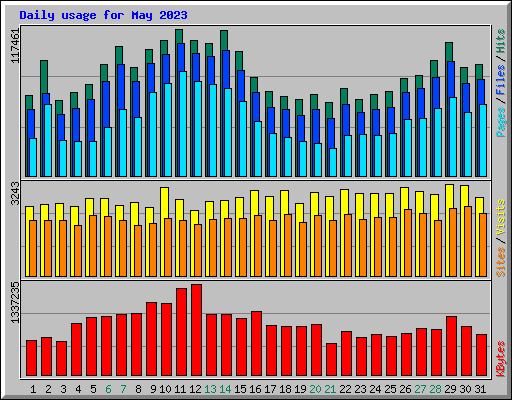The image size is (512, 400).
Task: Click day label 12 on the x-axis
Action: (195, 389)
